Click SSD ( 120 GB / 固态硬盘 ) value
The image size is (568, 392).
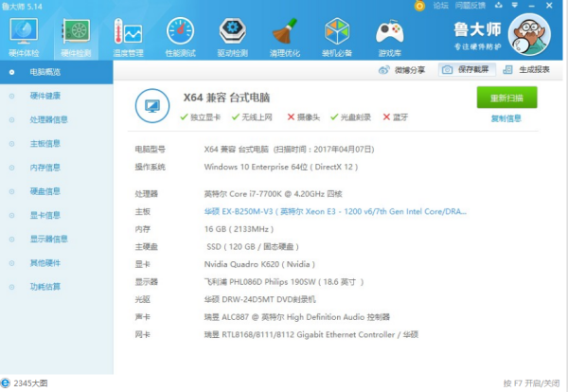click(x=253, y=247)
